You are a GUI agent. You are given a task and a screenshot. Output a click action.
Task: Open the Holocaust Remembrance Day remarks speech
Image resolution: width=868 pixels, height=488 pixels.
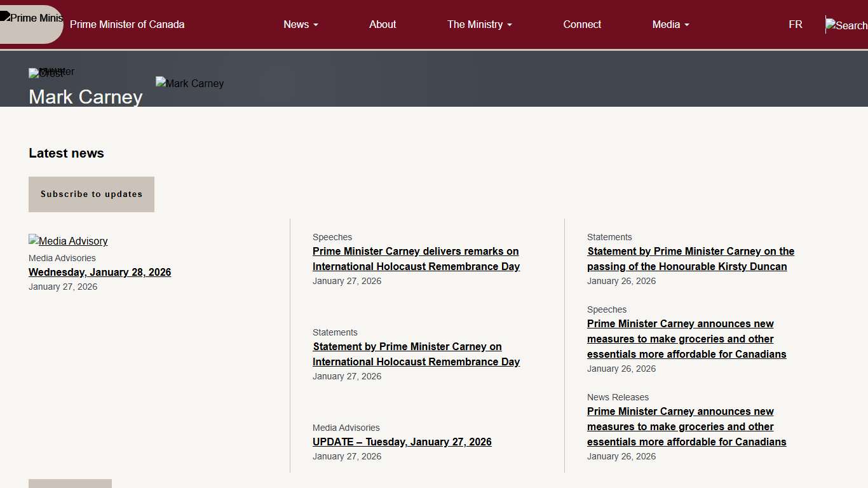(416, 259)
